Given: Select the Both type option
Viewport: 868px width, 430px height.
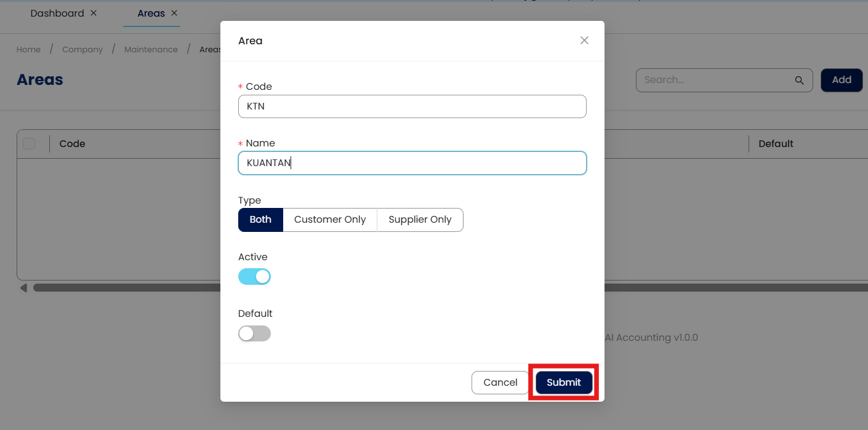Looking at the screenshot, I should point(260,220).
